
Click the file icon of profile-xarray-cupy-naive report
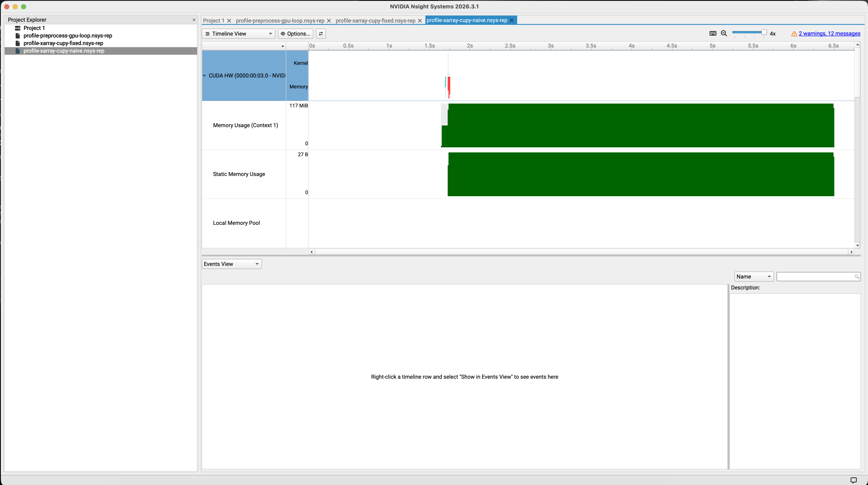(x=17, y=51)
